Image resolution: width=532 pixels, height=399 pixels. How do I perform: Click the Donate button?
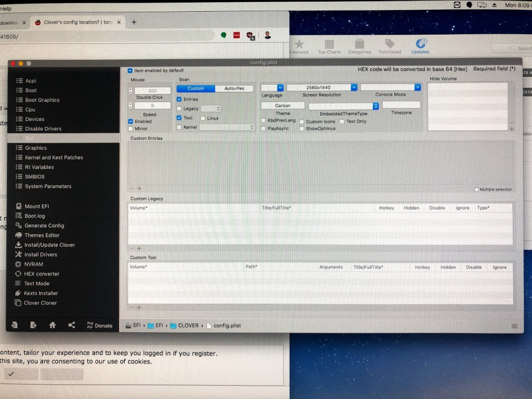[99, 325]
